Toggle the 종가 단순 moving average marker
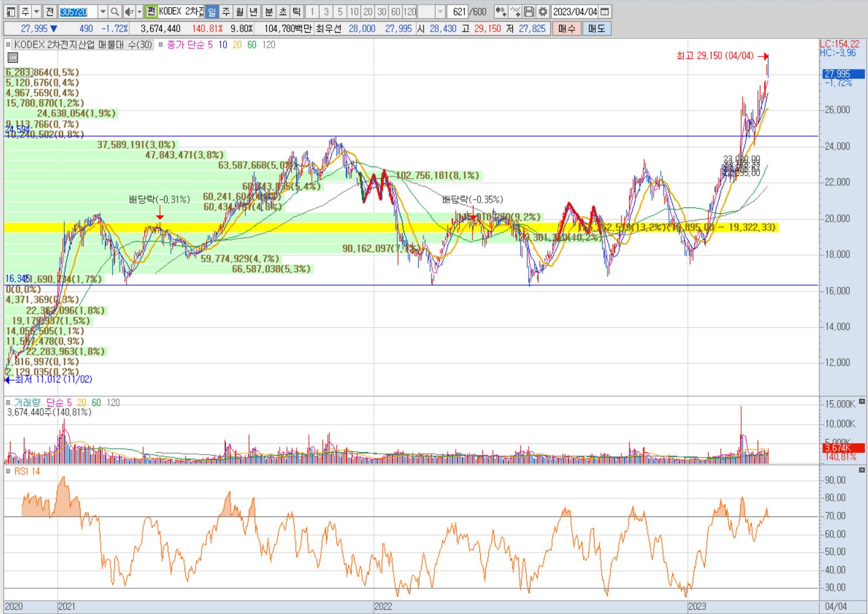 pyautogui.click(x=161, y=44)
